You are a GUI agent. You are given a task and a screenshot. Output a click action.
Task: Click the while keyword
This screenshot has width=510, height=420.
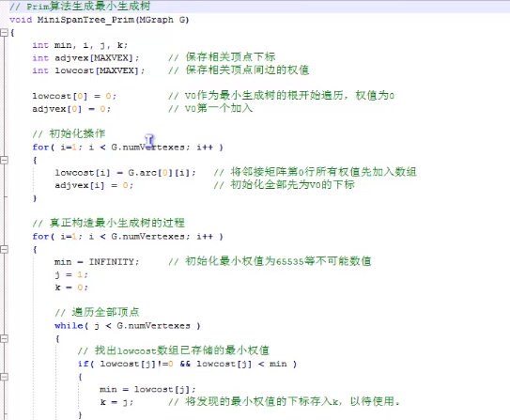(69, 326)
